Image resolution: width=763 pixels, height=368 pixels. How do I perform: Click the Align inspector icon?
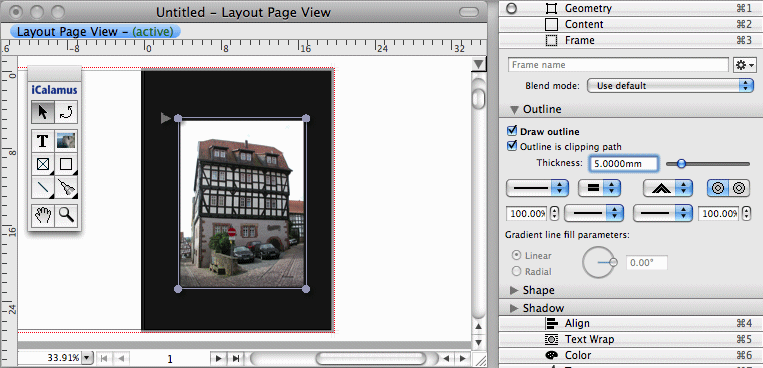coord(551,323)
